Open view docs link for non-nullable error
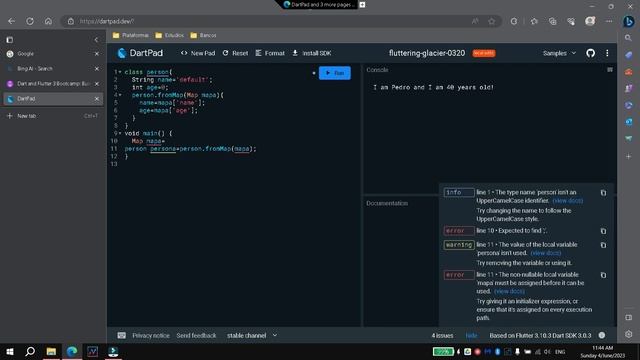Image resolution: width=640 pixels, height=360 pixels. [x=509, y=291]
